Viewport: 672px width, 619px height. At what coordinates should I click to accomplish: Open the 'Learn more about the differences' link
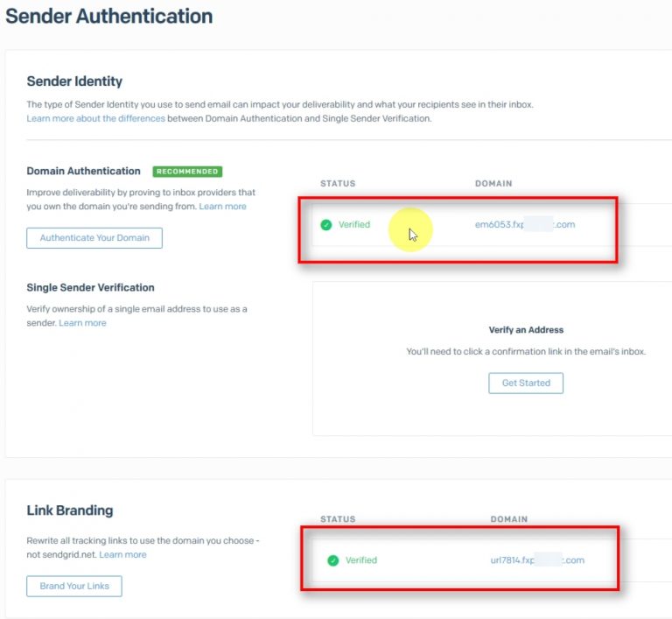(95, 118)
